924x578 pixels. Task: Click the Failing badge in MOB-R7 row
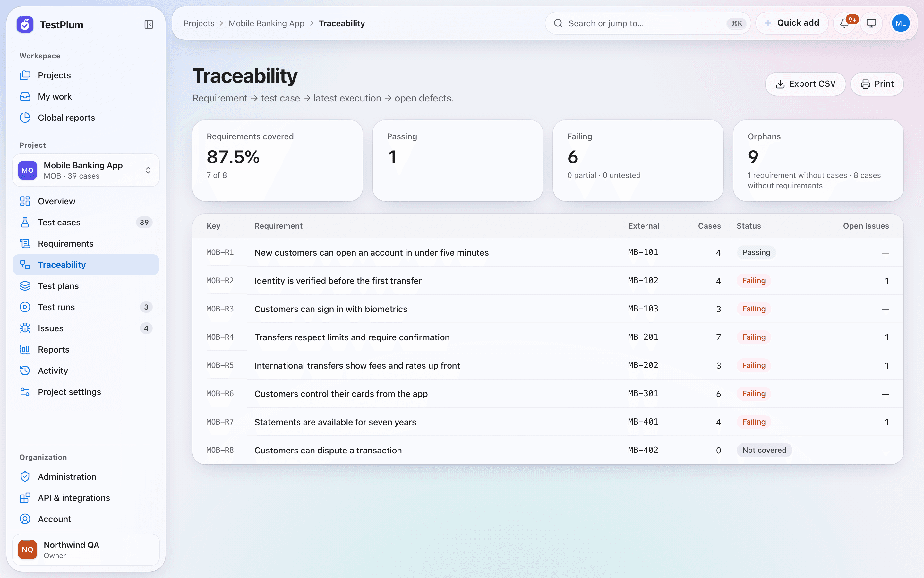click(x=754, y=422)
